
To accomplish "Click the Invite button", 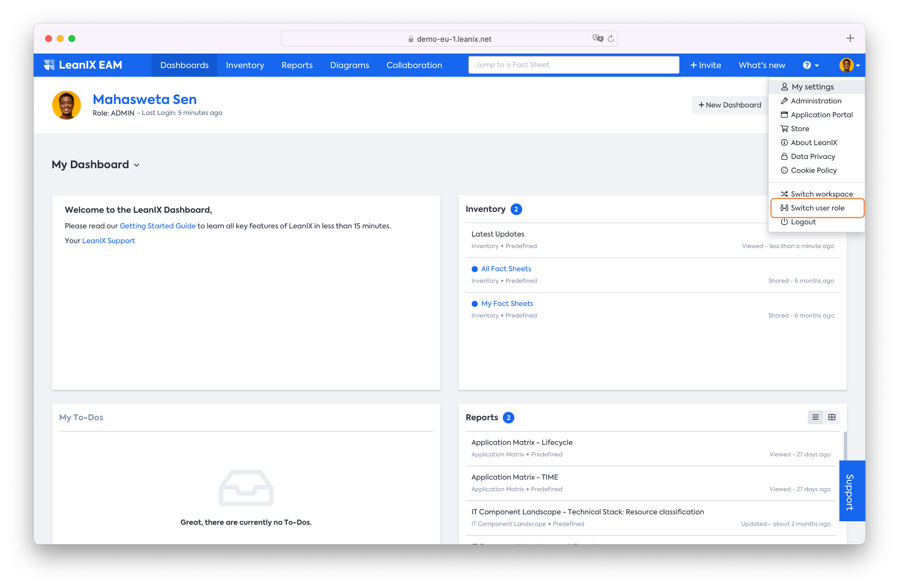I will (705, 65).
